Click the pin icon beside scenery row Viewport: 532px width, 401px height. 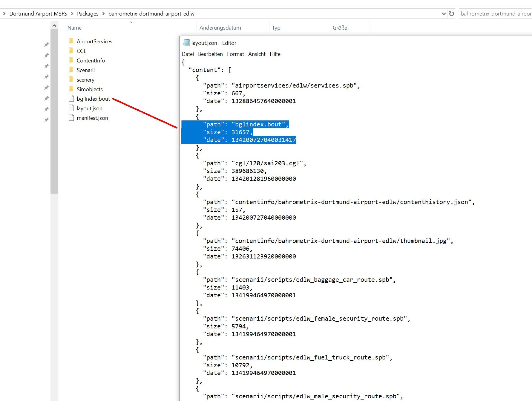(47, 88)
